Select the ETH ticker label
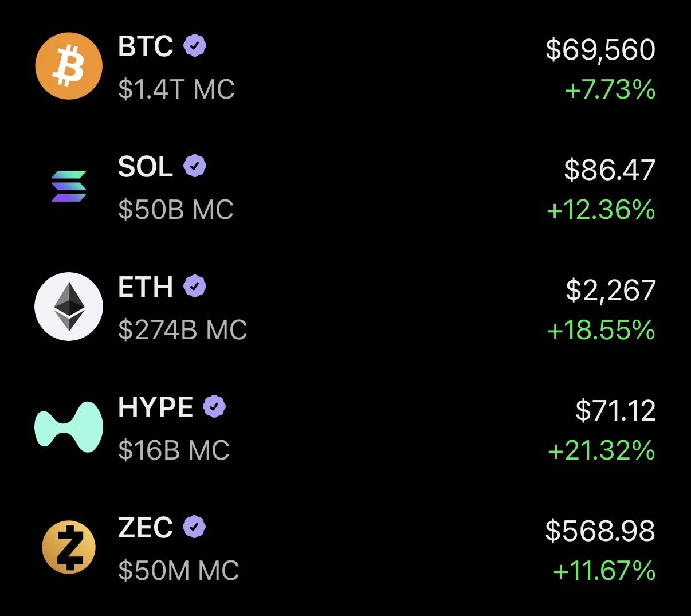The image size is (691, 616). (146, 287)
